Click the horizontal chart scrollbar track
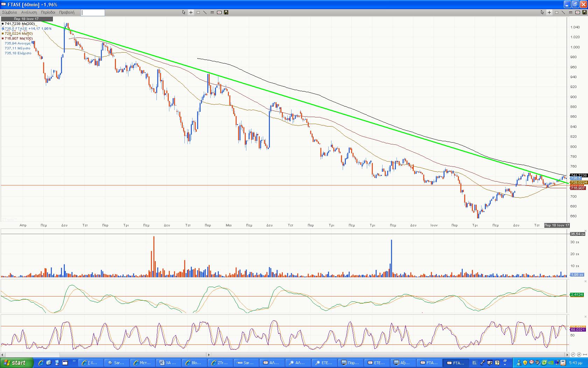This screenshot has height=368, width=588. (315, 355)
